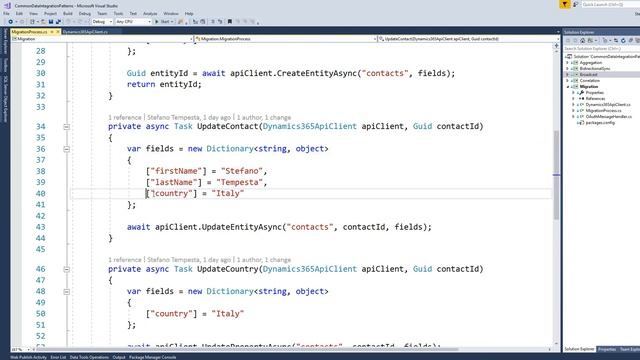Expand the References node

coord(573,99)
